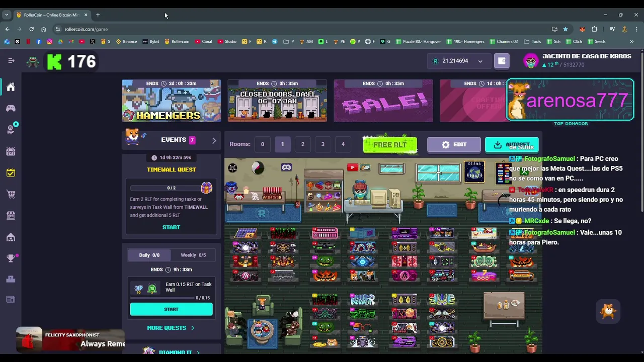Start the Timewall Quest
The width and height of the screenshot is (644, 362).
click(171, 227)
